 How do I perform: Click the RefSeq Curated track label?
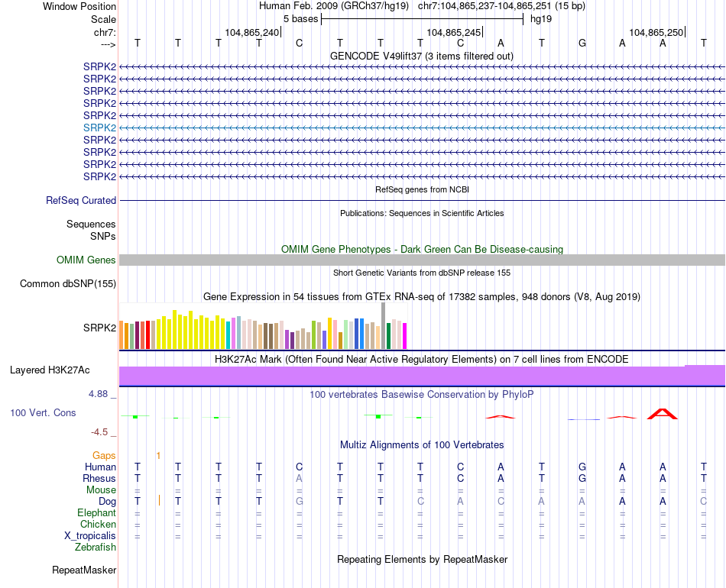pyautogui.click(x=81, y=200)
